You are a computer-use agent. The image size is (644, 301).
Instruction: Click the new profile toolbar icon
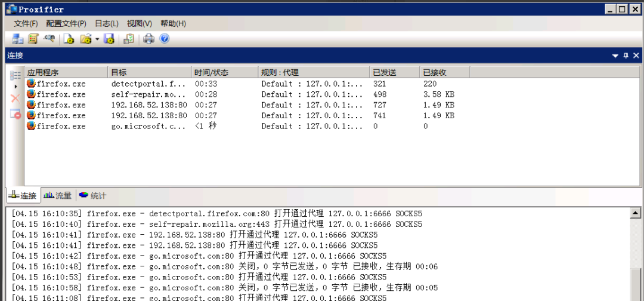tap(69, 39)
